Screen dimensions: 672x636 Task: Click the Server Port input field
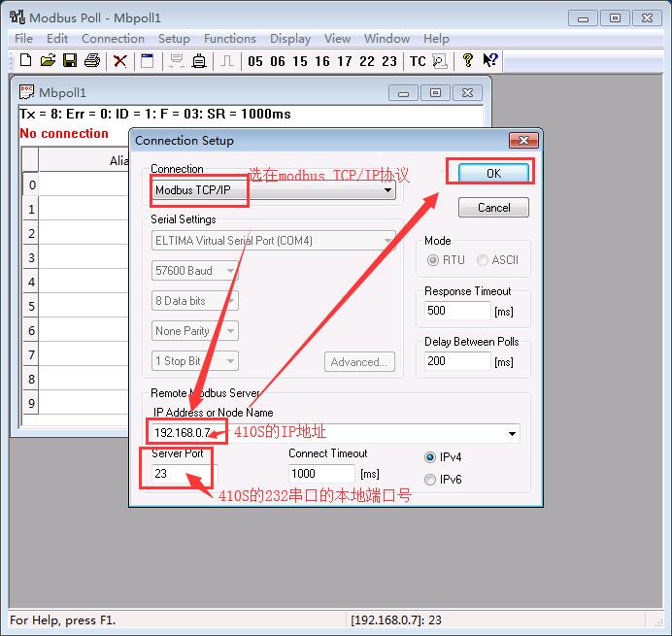(x=183, y=474)
